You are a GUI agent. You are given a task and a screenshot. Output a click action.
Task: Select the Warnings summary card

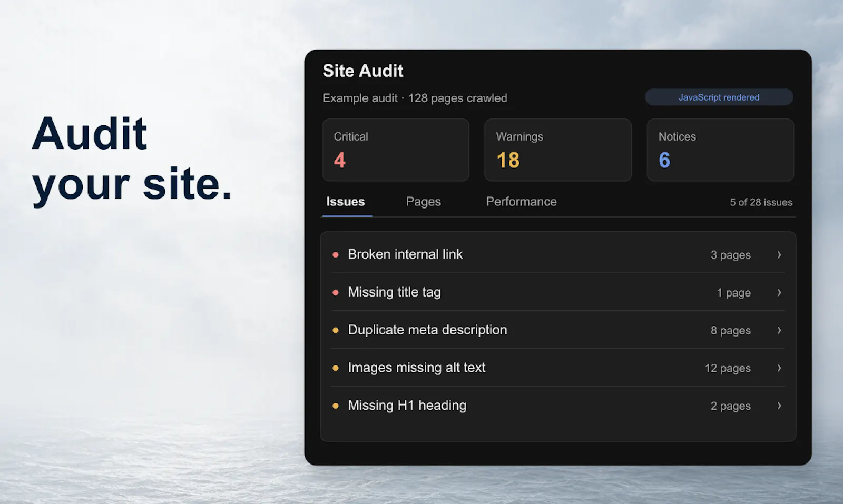[x=558, y=150]
